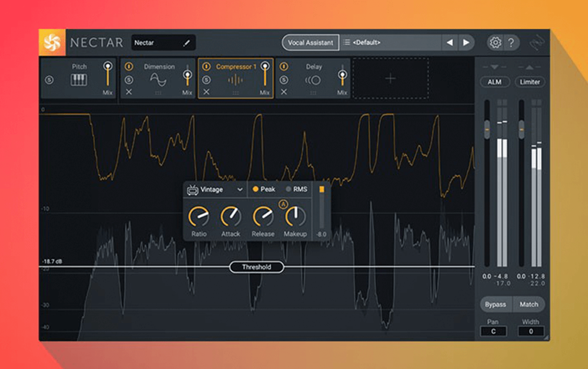This screenshot has height=369, width=588.
Task: Select RMS detection mode
Action: coord(296,189)
